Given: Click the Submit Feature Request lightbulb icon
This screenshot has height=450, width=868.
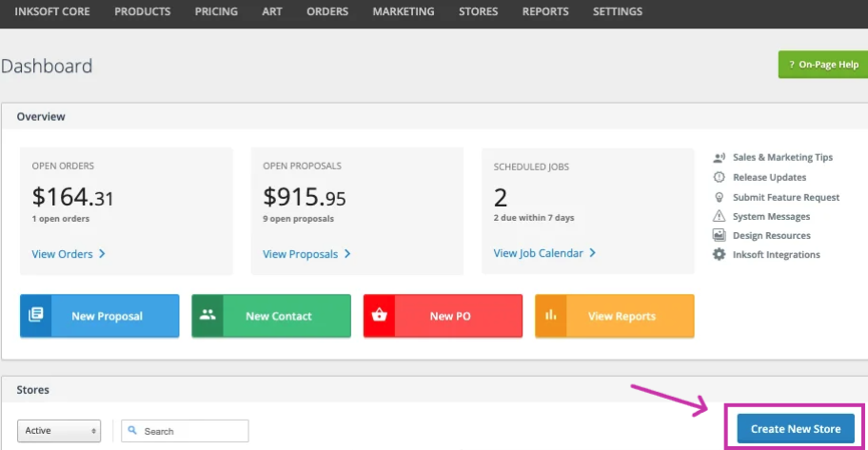Looking at the screenshot, I should 720,197.
